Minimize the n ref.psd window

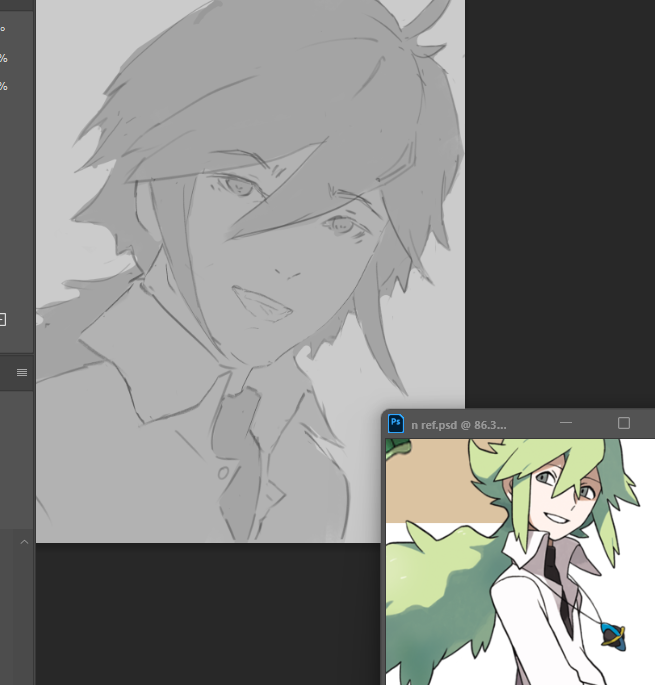click(x=566, y=423)
